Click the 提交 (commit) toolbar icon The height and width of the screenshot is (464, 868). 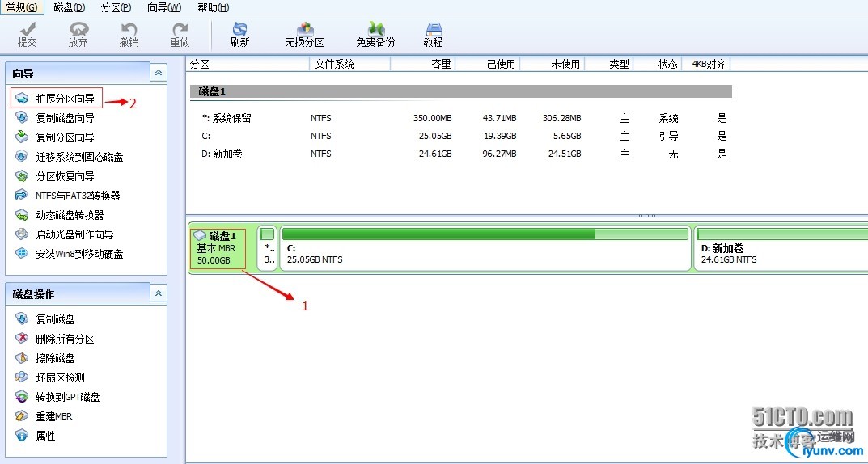[x=28, y=34]
